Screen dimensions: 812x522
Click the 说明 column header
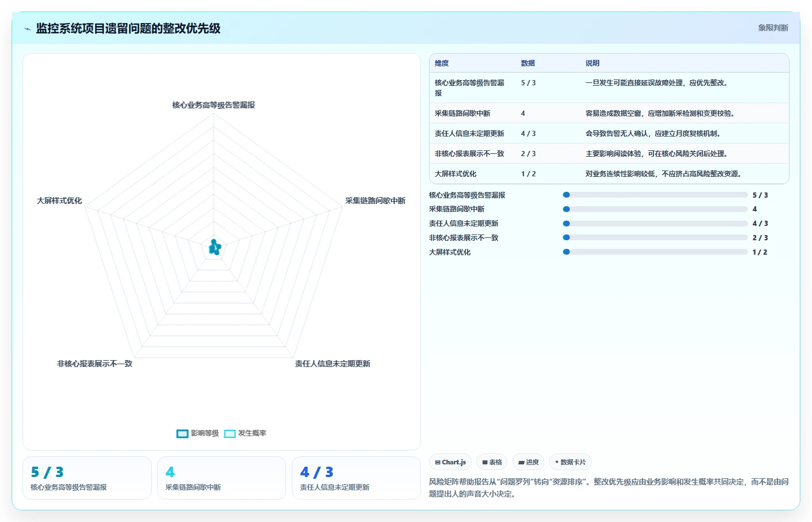[592, 63]
